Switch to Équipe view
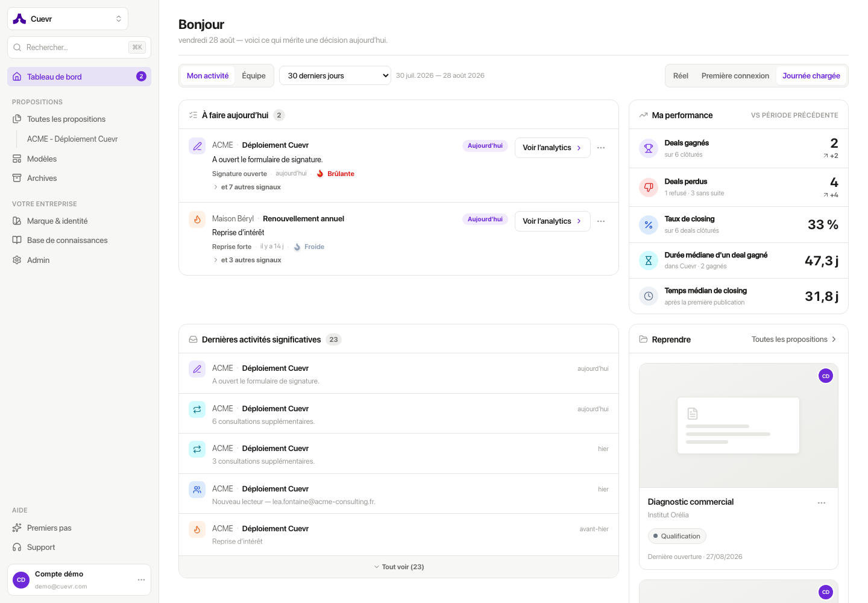Screen dimensions: 868x603 (x=254, y=76)
